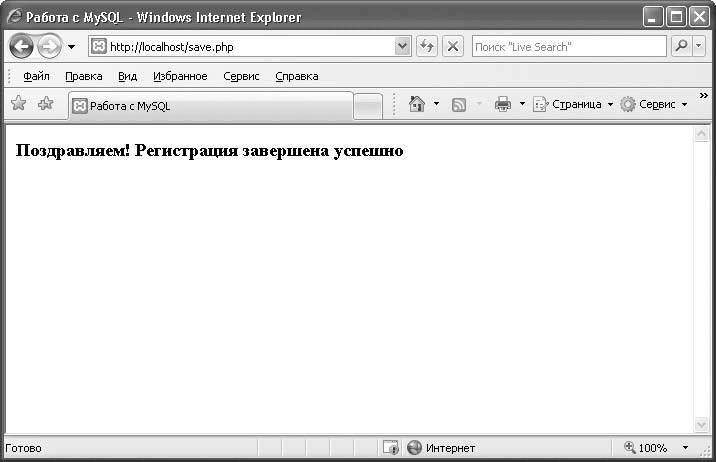Image resolution: width=716 pixels, height=462 pixels.
Task: Click the Add to Favorites star-plus icon
Action: (45, 104)
